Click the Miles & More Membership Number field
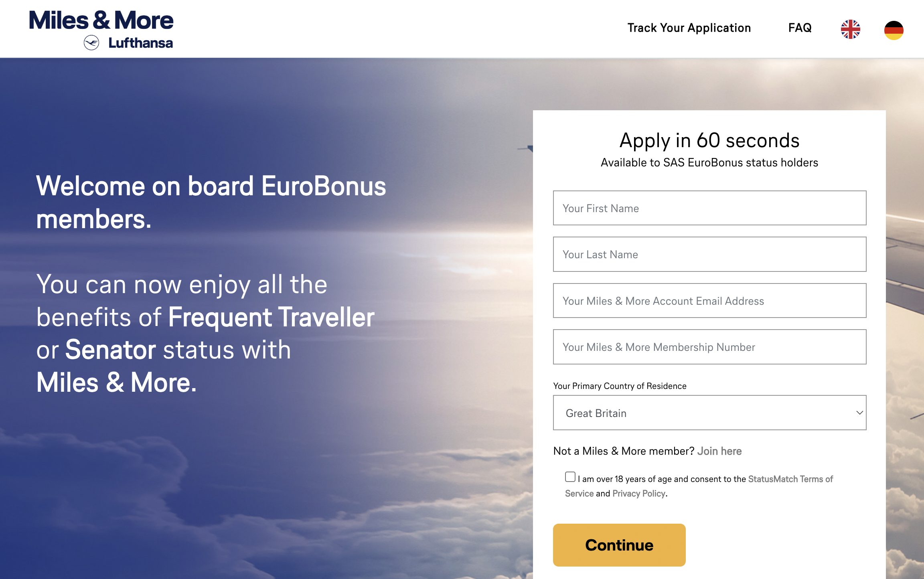This screenshot has width=924, height=579. [709, 347]
